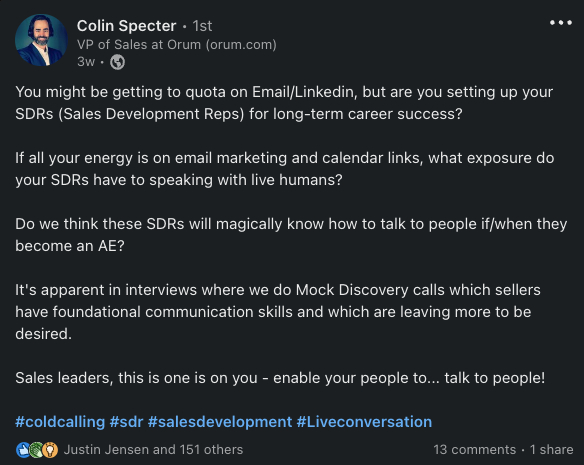Click the lightbulb insightful reaction icon
The width and height of the screenshot is (584, 465).
50,450
